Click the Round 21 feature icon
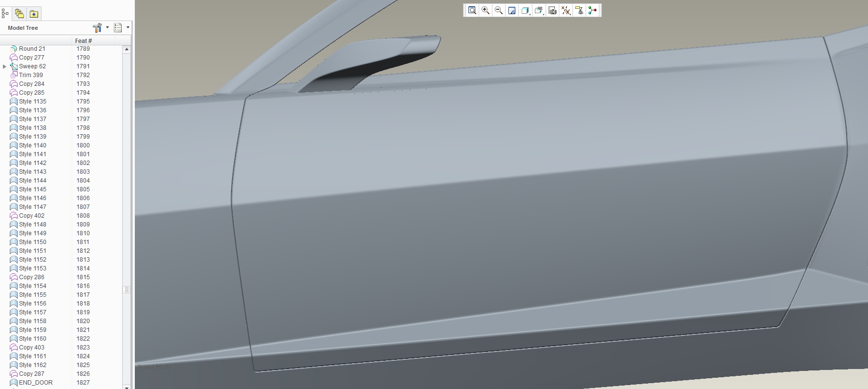The height and width of the screenshot is (389, 868). [x=14, y=49]
